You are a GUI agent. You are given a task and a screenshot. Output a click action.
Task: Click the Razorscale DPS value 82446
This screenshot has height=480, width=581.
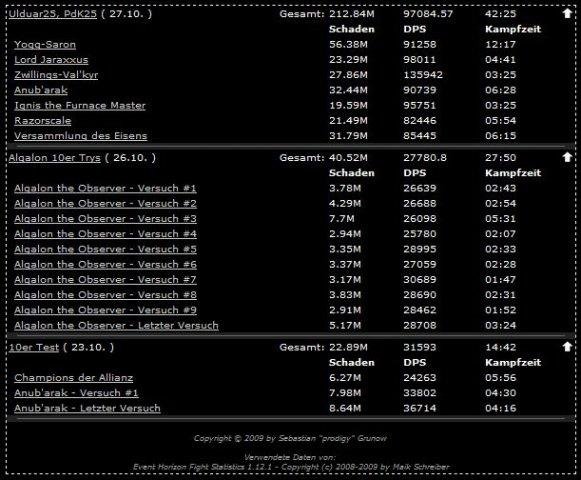click(420, 121)
